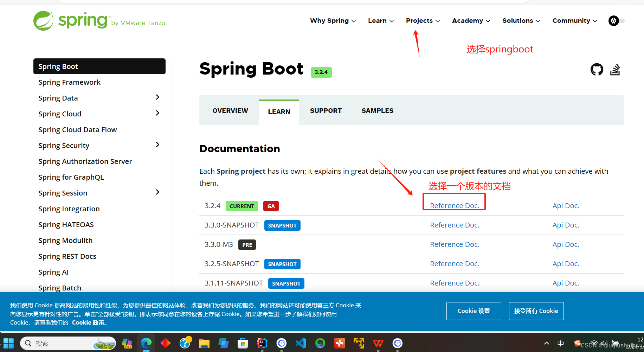Open Spring Batch project

60,288
